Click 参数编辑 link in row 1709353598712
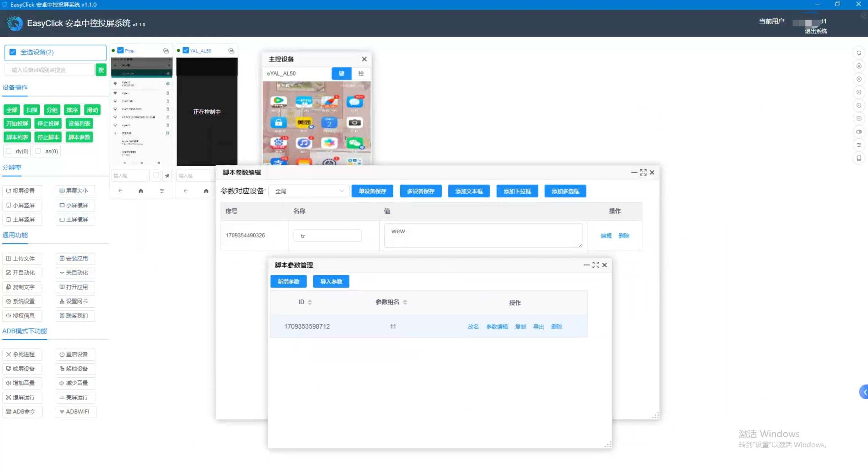Viewport: 868px width, 470px height. click(x=497, y=327)
